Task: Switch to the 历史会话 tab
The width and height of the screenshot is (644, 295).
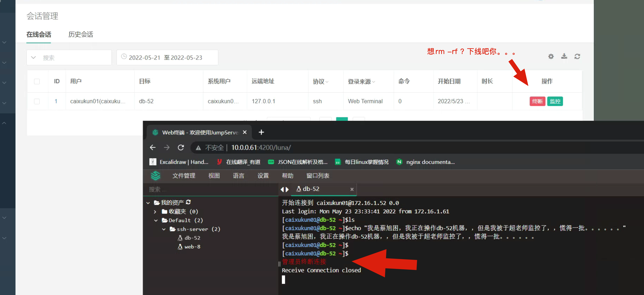Action: click(80, 35)
